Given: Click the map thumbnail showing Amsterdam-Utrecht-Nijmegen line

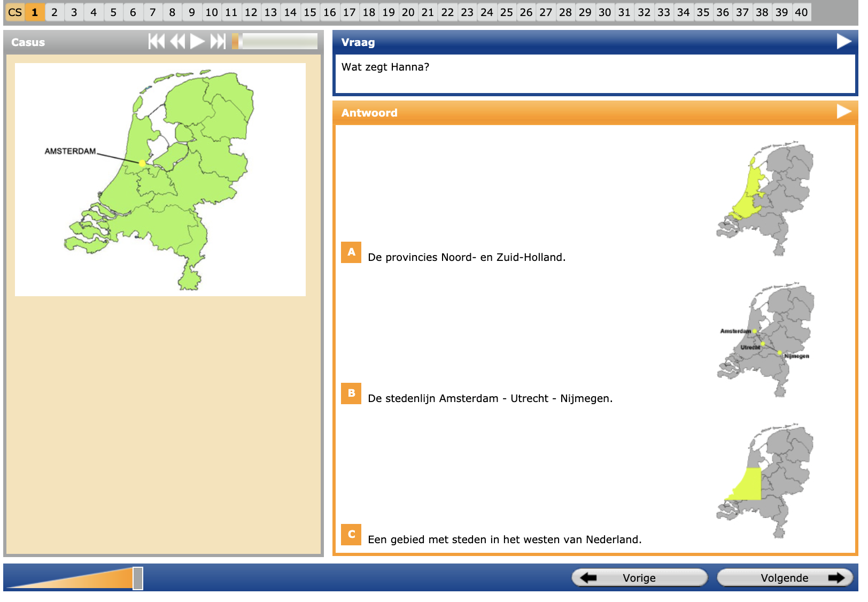Looking at the screenshot, I should 765,340.
